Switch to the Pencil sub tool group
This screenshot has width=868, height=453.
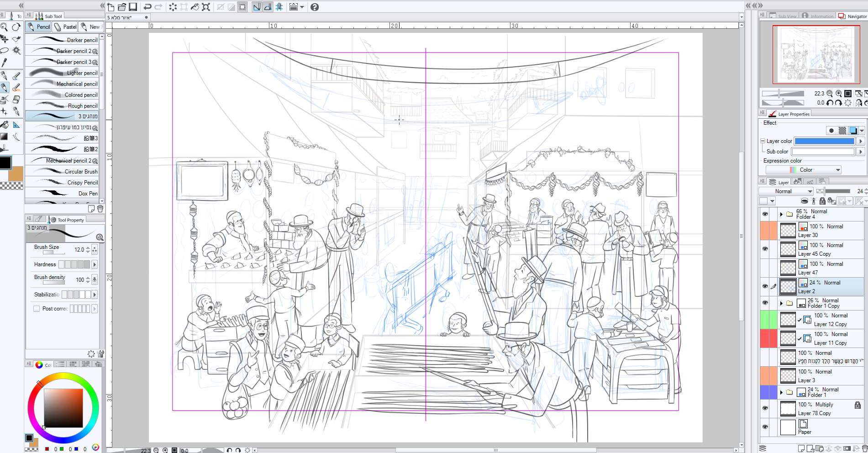pyautogui.click(x=39, y=27)
